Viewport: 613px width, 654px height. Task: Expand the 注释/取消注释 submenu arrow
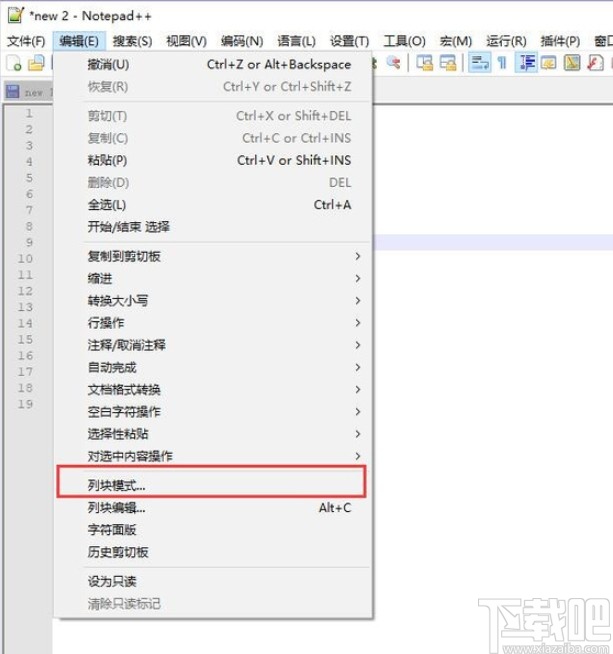click(358, 345)
